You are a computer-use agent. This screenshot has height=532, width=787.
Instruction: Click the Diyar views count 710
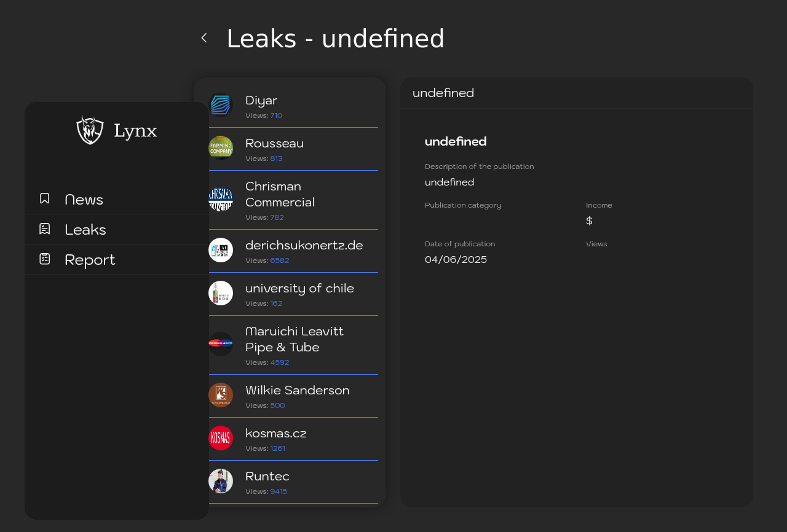coord(276,115)
